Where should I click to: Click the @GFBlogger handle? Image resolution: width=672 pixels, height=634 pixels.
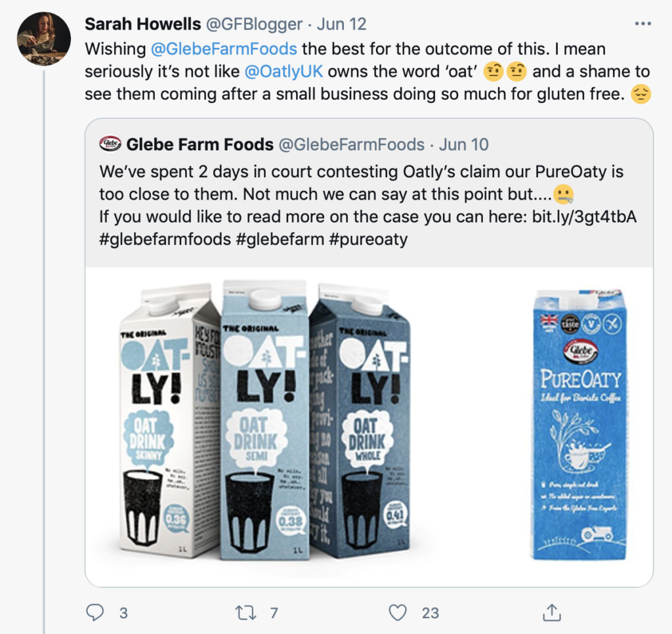(254, 24)
